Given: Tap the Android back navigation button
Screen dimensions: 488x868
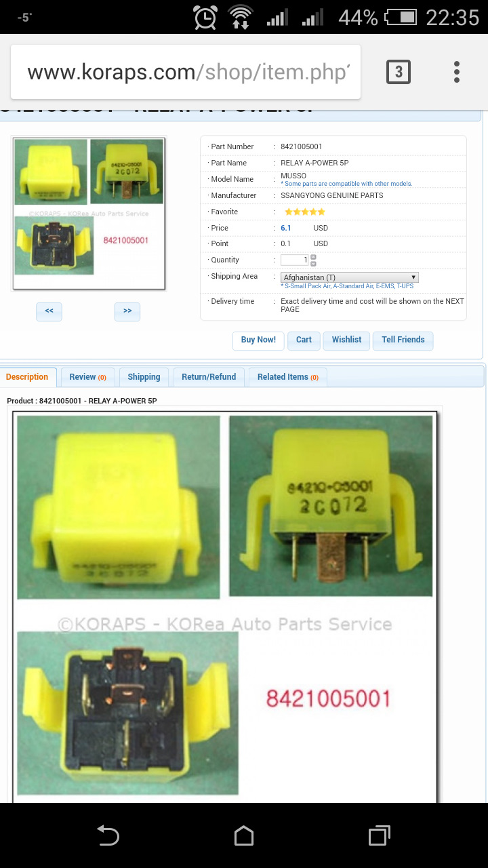Looking at the screenshot, I should [108, 835].
